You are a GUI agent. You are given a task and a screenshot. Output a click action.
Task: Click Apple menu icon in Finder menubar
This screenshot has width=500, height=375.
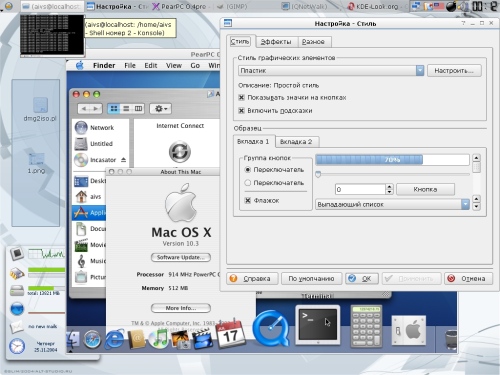point(80,65)
